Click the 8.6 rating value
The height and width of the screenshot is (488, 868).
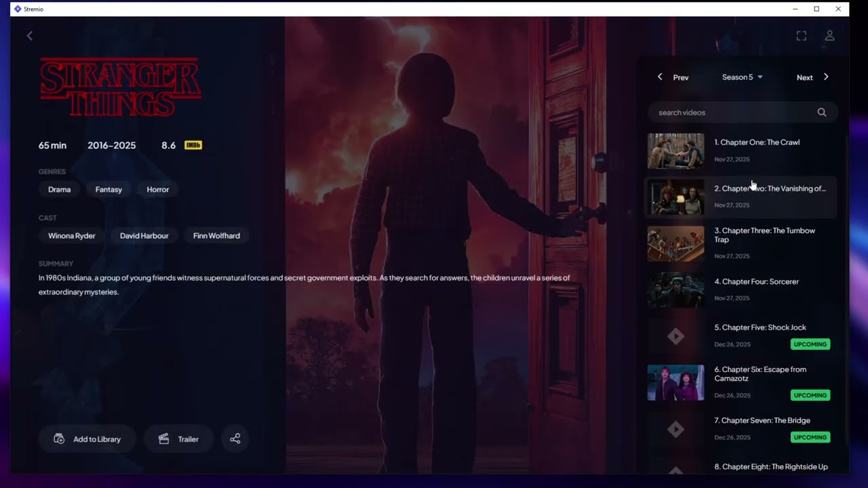coord(168,145)
